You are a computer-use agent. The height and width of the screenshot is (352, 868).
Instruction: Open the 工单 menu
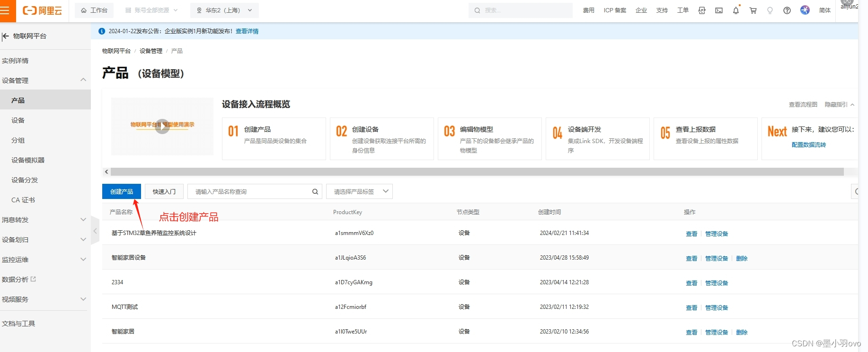click(x=683, y=10)
